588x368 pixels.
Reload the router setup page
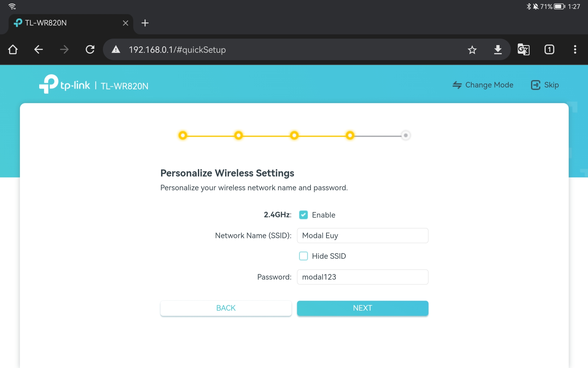(90, 50)
